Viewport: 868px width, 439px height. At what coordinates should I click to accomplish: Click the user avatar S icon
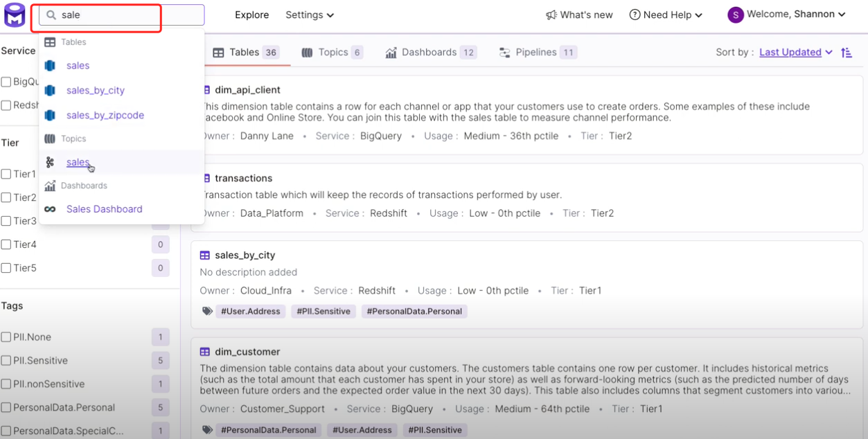tap(735, 15)
